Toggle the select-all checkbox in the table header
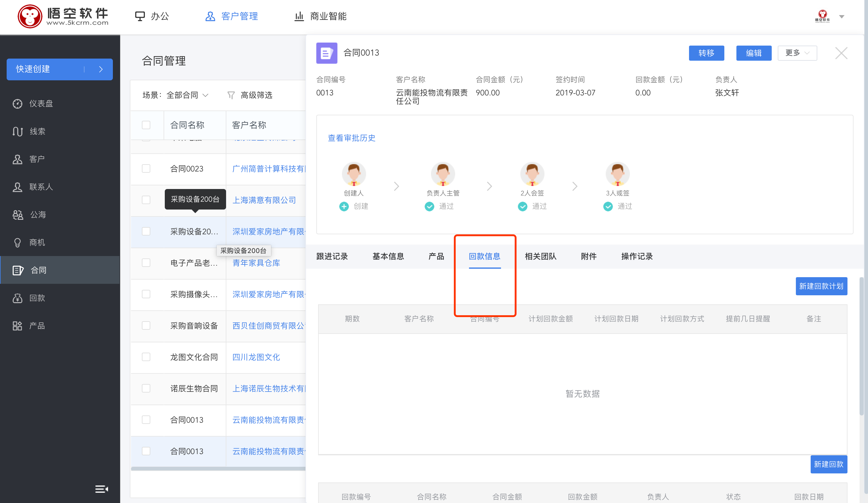 coord(146,125)
